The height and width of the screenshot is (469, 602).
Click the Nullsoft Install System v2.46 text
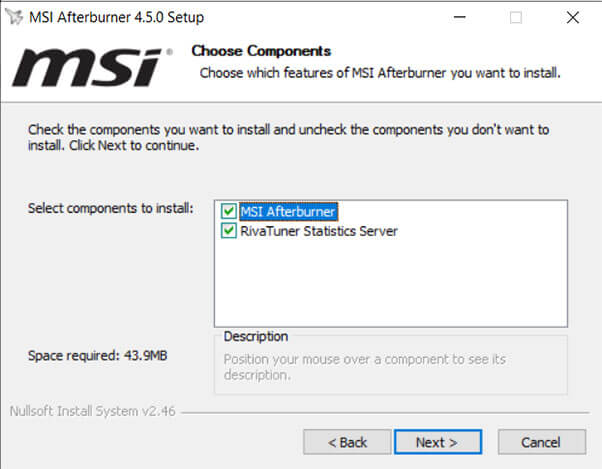point(93,411)
